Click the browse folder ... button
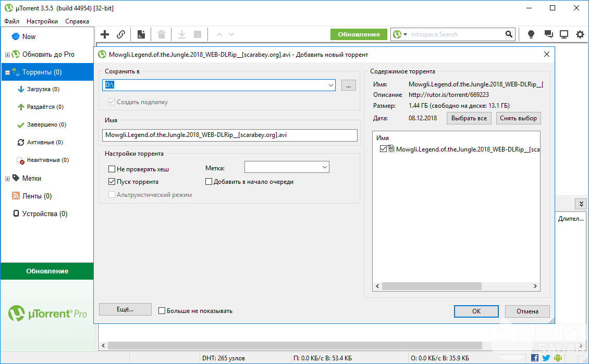 click(349, 85)
